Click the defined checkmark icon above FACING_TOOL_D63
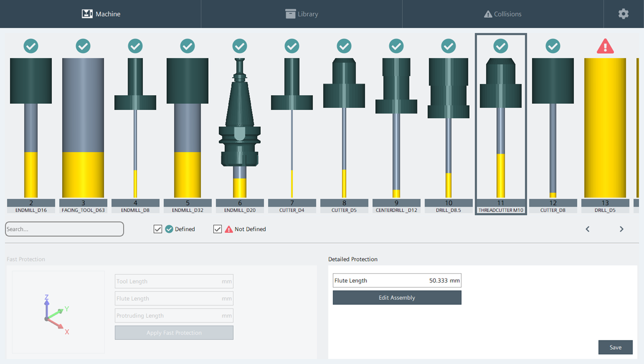 [x=83, y=46]
